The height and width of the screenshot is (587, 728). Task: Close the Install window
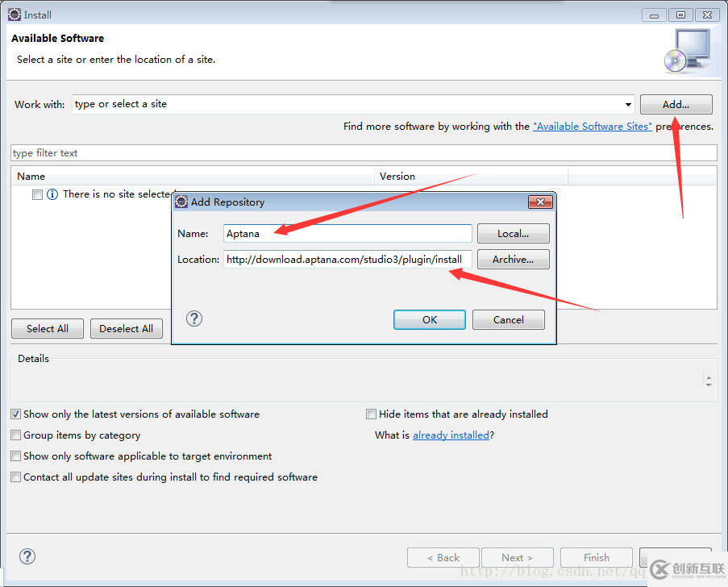(x=707, y=15)
